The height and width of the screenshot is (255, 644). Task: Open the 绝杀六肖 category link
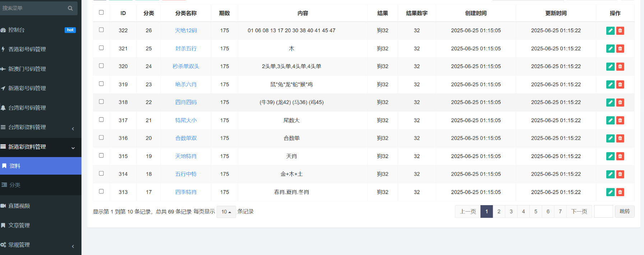(x=186, y=84)
